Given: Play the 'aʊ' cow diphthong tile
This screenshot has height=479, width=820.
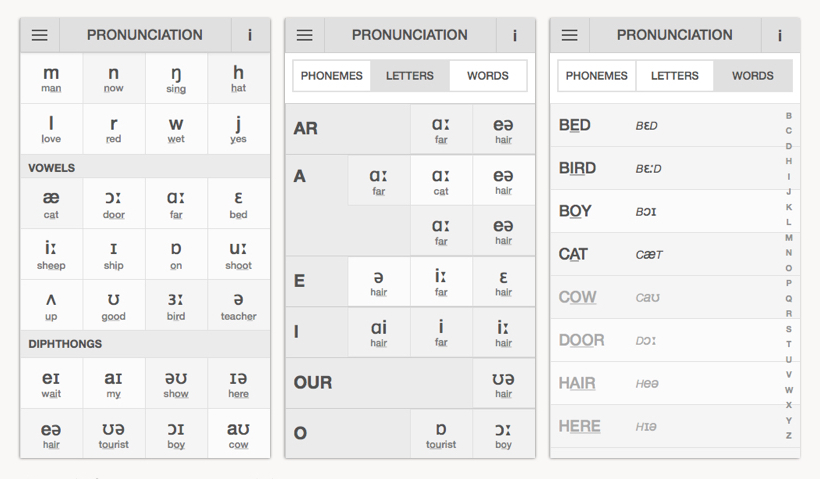Looking at the screenshot, I should [238, 434].
